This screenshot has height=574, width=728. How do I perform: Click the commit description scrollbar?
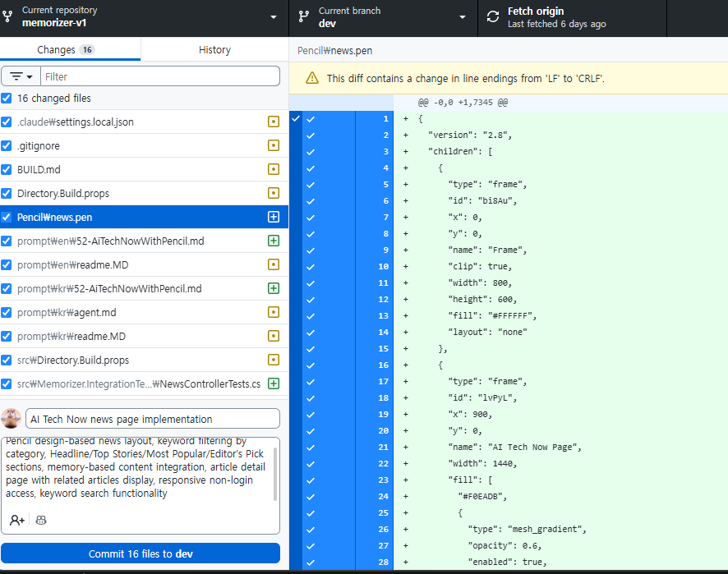pyautogui.click(x=275, y=472)
